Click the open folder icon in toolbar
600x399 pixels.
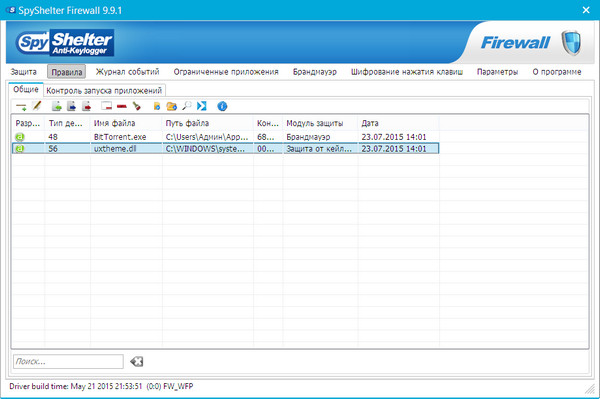pos(172,106)
